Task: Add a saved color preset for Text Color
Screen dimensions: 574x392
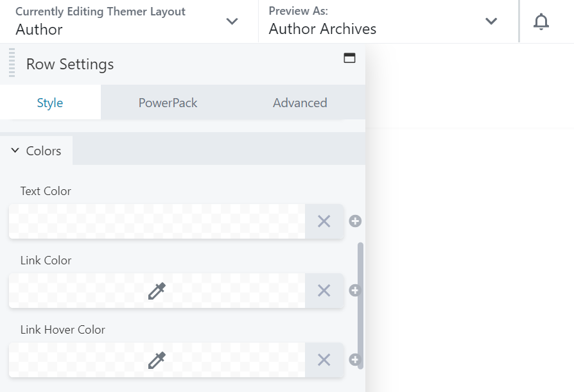Action: click(x=355, y=221)
